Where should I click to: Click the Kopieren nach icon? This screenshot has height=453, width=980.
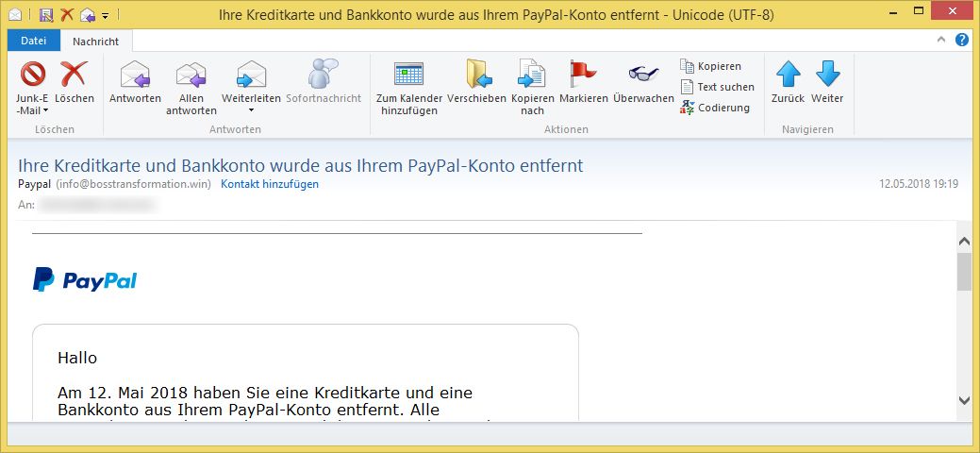[x=532, y=75]
